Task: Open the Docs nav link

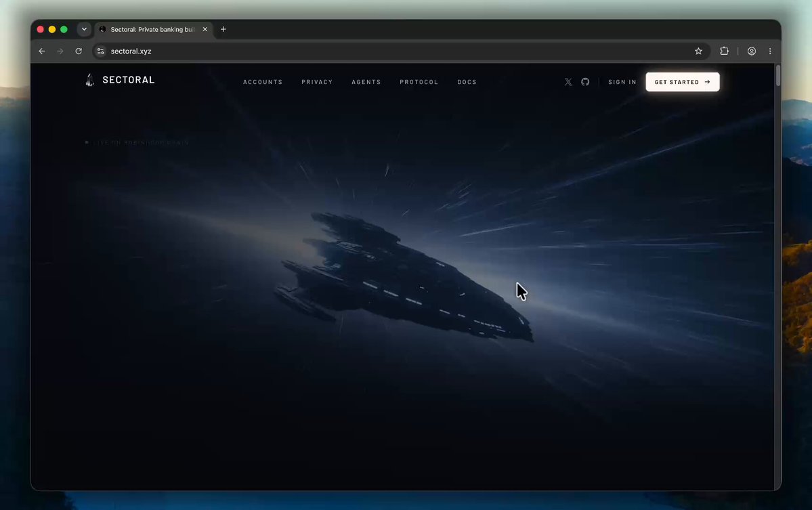Action: pyautogui.click(x=467, y=82)
